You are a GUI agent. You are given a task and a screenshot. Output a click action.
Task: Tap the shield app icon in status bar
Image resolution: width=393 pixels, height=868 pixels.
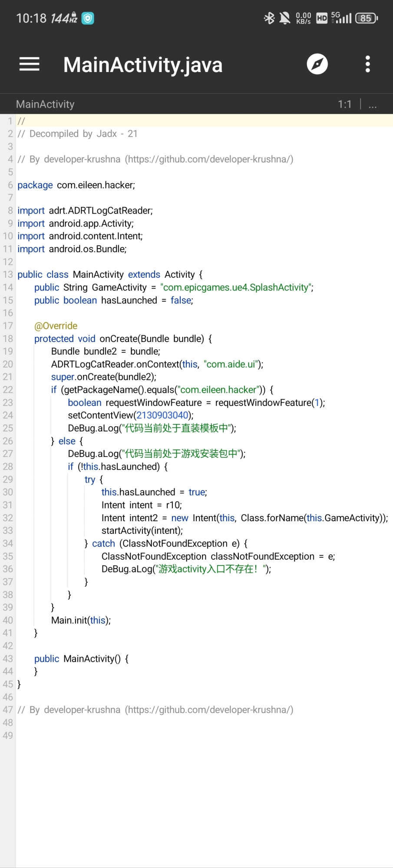[88, 18]
